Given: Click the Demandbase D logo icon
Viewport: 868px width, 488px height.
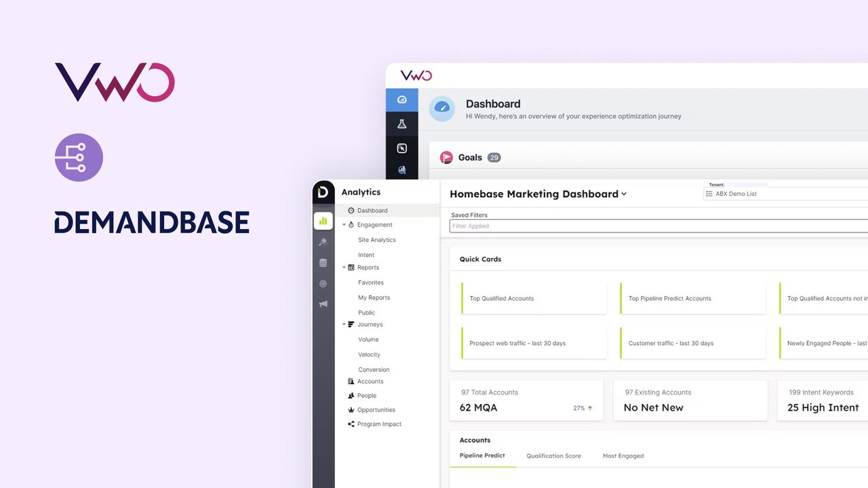Looking at the screenshot, I should 323,192.
